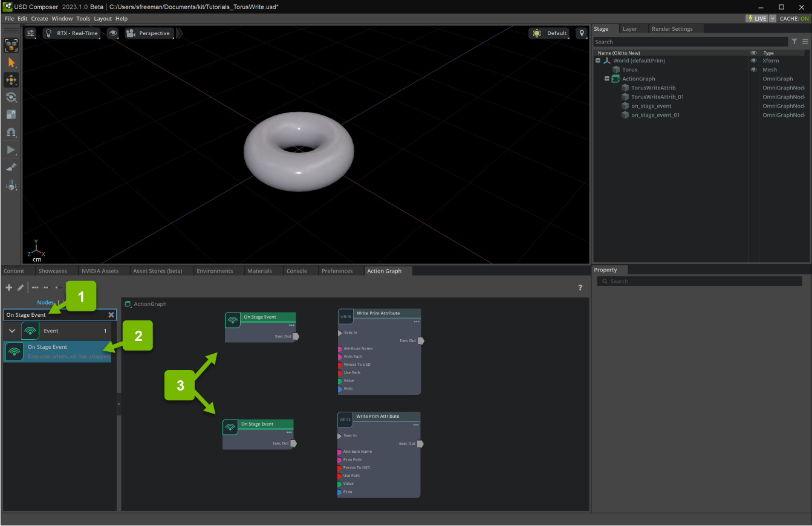This screenshot has height=526, width=812.
Task: Toggle the magnet Snap tool
Action: tap(11, 132)
